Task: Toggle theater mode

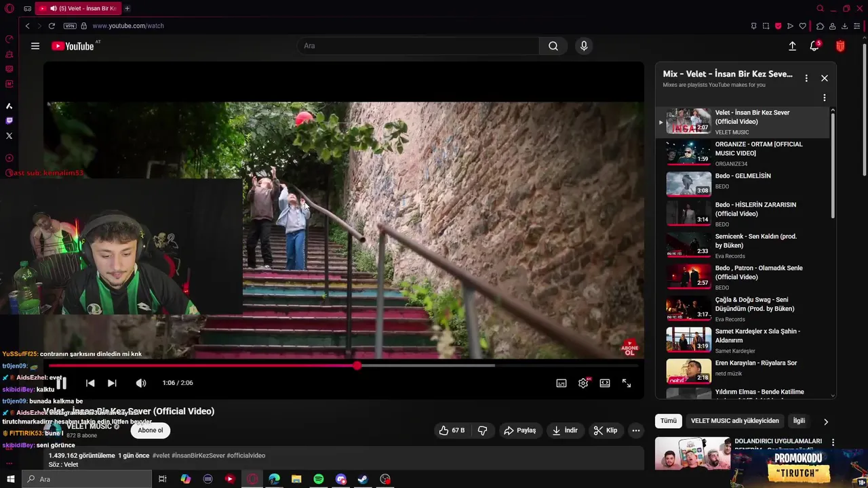Action: 605,383
